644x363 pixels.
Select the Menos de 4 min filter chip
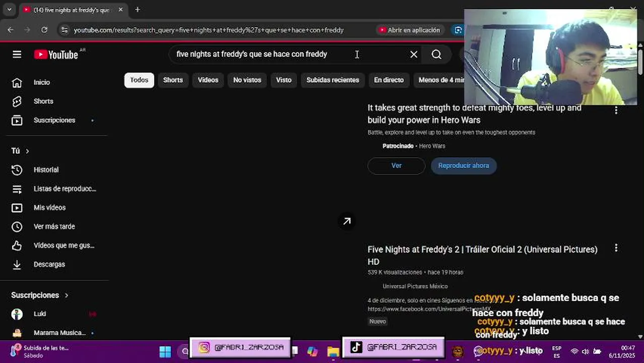(x=441, y=80)
